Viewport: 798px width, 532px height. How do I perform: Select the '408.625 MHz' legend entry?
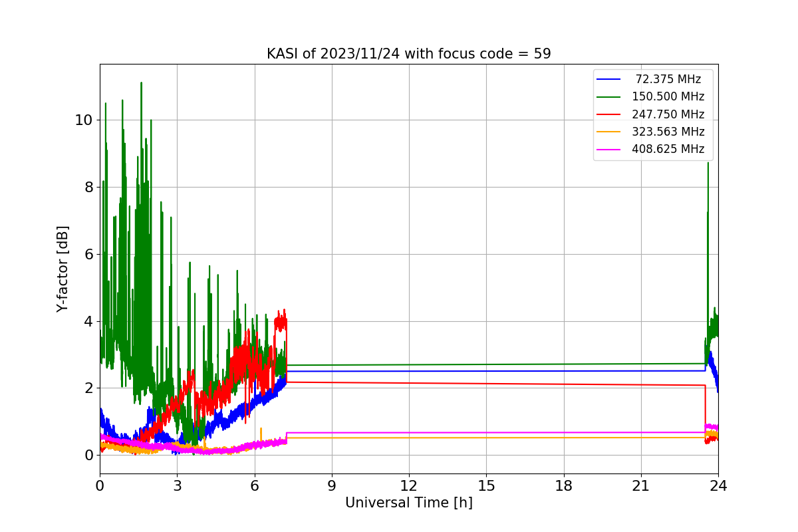click(668, 149)
